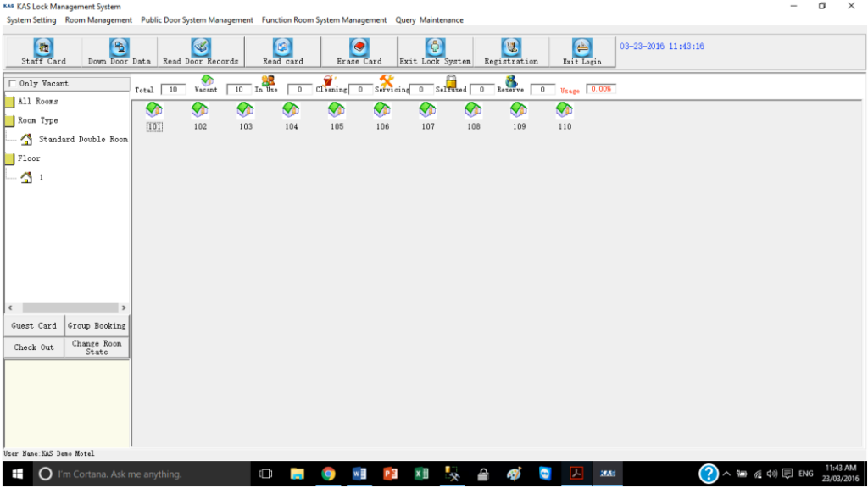Click the Total rooms count field
The image size is (868, 488).
pos(173,89)
